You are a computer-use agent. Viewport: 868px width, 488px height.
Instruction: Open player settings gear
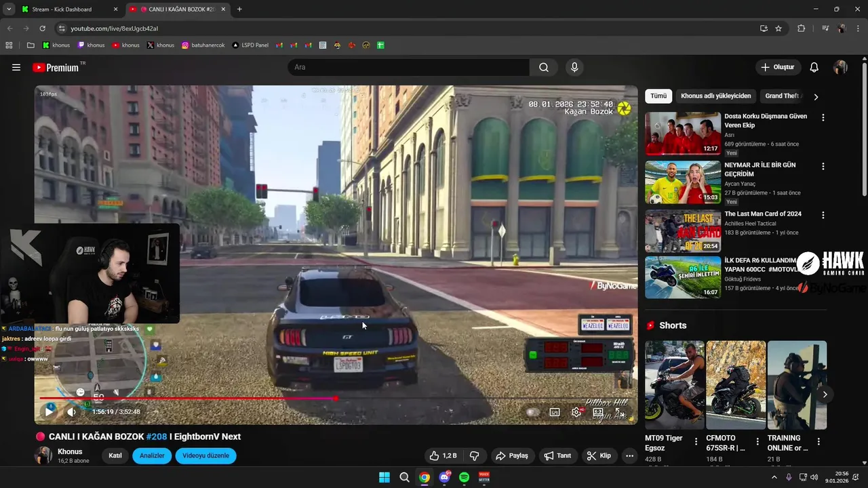coord(576,411)
